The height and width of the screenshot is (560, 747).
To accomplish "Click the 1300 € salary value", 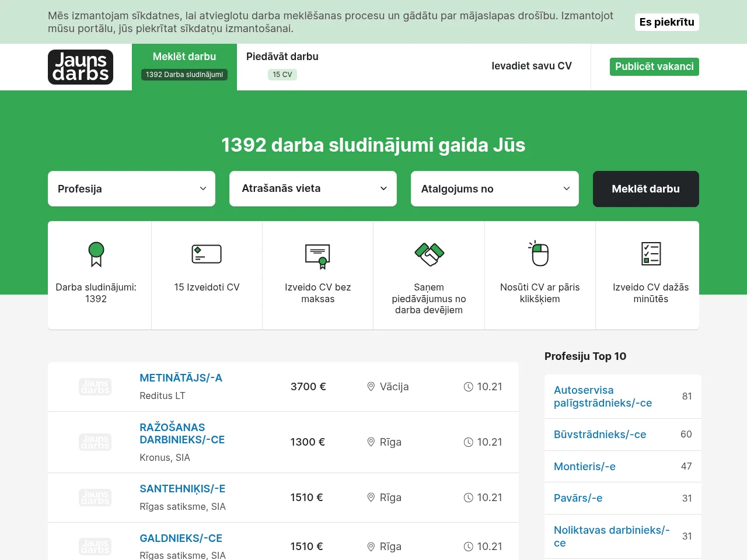I will 308,442.
